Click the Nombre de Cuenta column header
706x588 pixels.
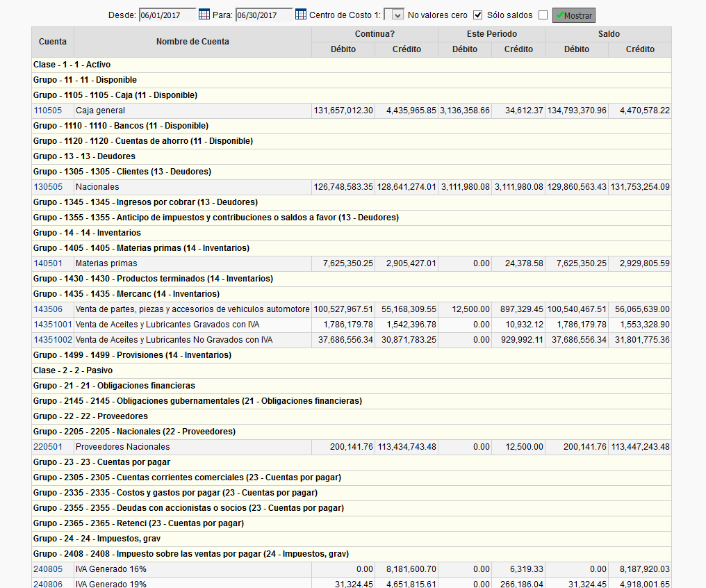192,42
